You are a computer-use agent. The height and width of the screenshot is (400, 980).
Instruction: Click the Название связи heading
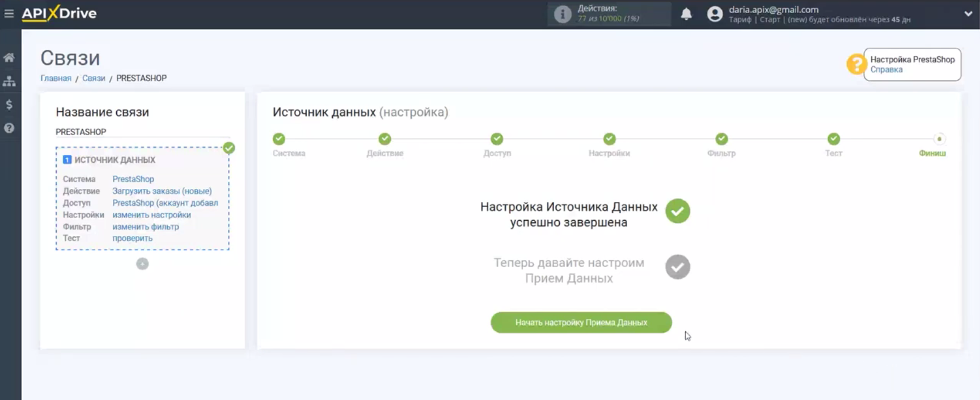point(102,112)
